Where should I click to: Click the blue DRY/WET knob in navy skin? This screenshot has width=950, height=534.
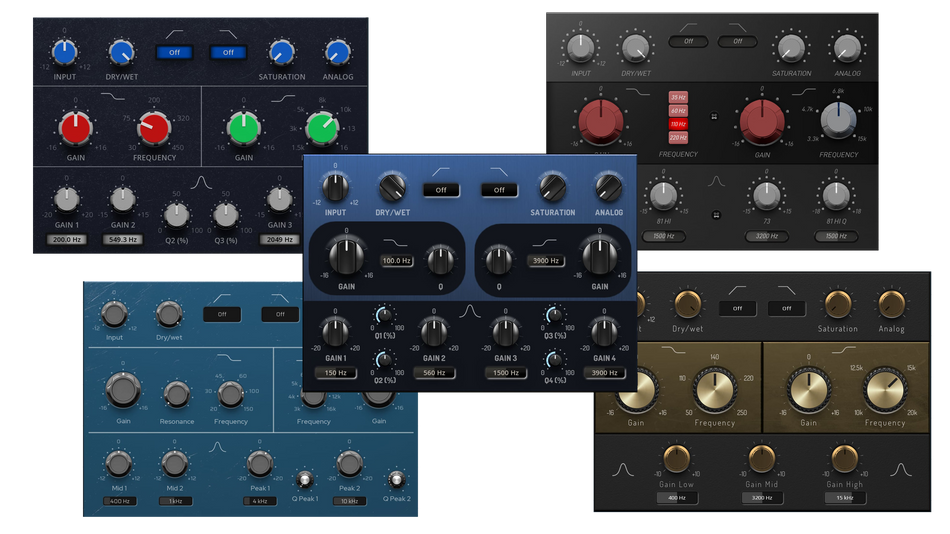pyautogui.click(x=121, y=53)
